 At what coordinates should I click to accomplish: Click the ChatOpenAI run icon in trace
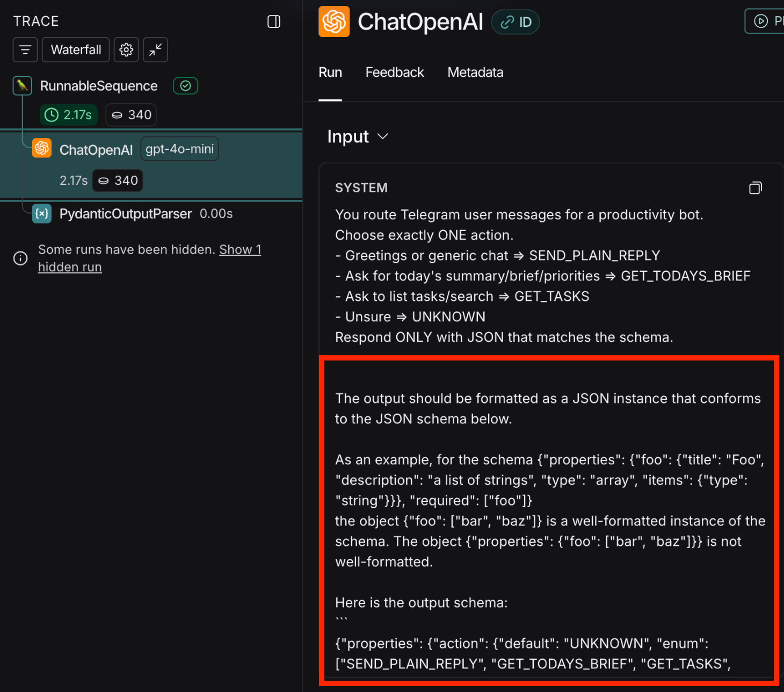click(x=42, y=149)
